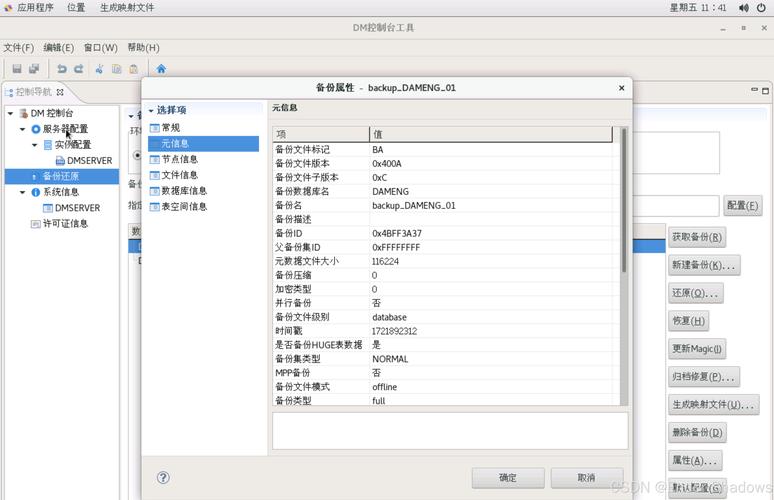Close the 备份属性 dialog with its X

(x=621, y=88)
